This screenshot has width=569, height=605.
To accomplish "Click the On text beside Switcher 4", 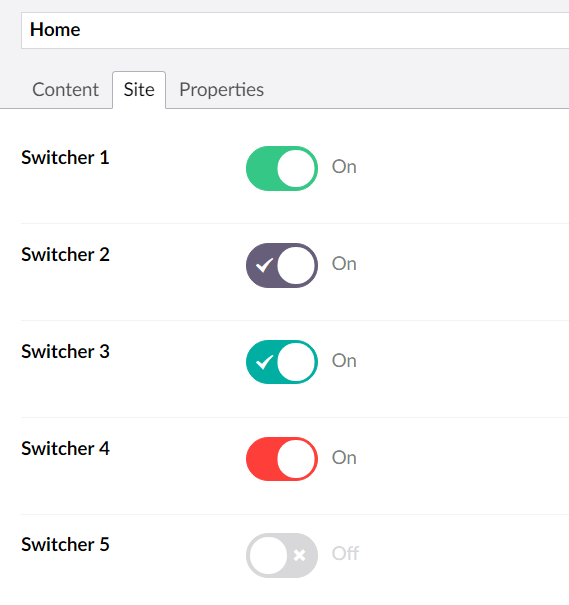I will click(344, 458).
